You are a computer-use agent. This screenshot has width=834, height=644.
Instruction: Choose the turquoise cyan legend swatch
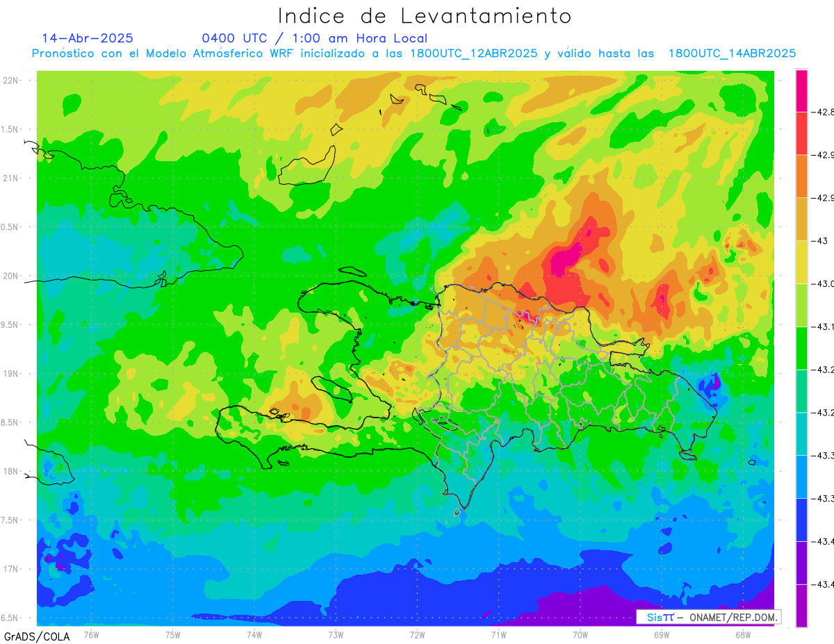[x=801, y=434]
